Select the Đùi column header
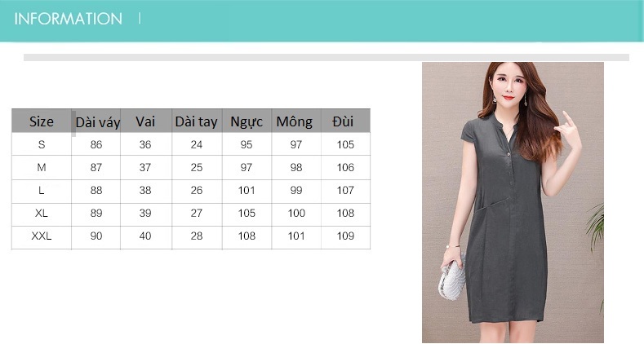 click(343, 121)
